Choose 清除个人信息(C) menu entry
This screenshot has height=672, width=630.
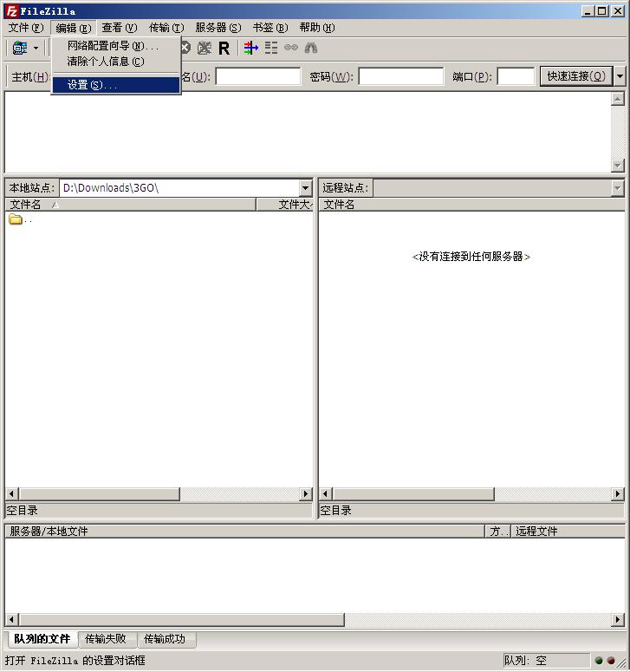pyautogui.click(x=115, y=62)
